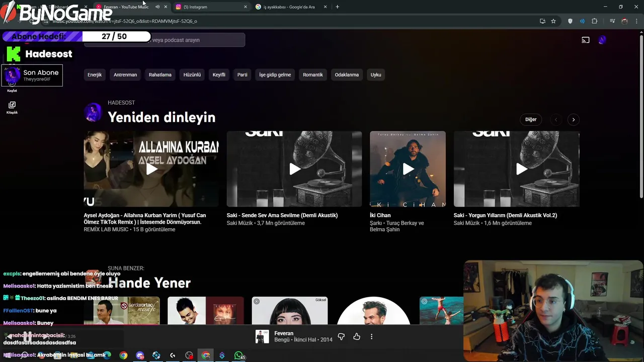
Task: Select the Parti mood chip
Action: (x=243, y=75)
